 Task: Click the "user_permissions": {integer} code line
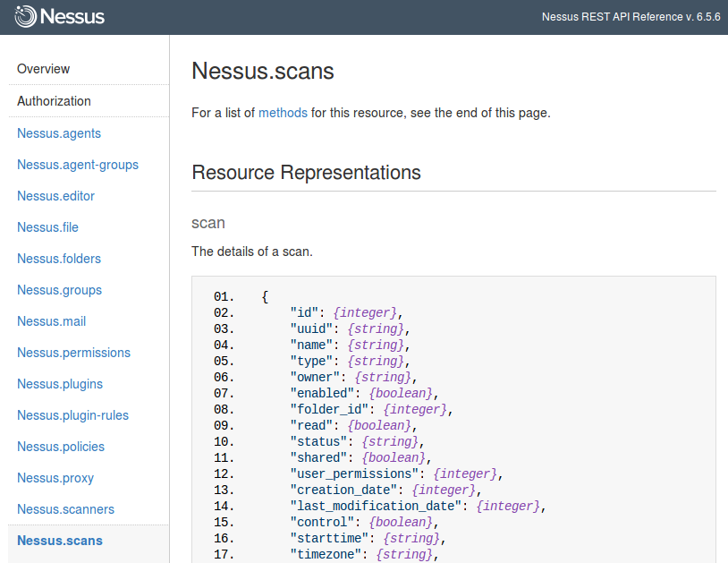[396, 473]
